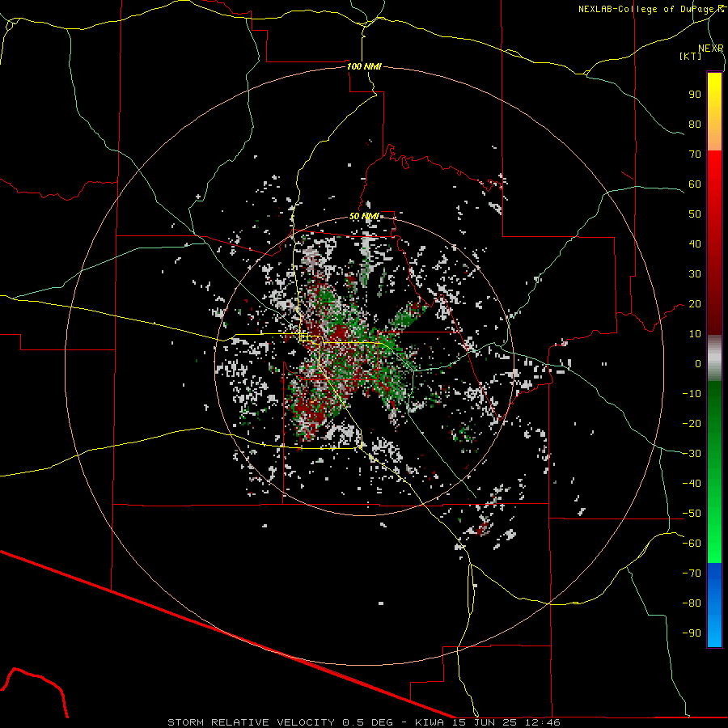Screen dimensions: 728x728
Task: Click the -40 knot label on color scale
Action: [x=692, y=484]
